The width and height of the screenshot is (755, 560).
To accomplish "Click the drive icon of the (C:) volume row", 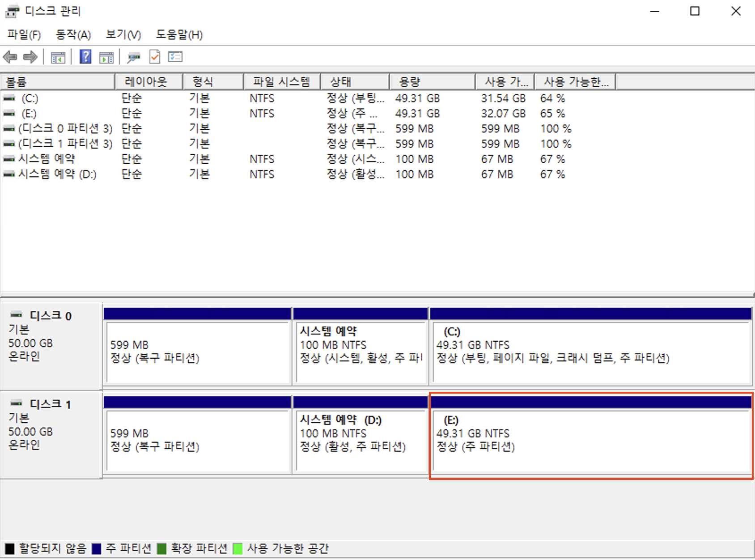I will point(9,98).
